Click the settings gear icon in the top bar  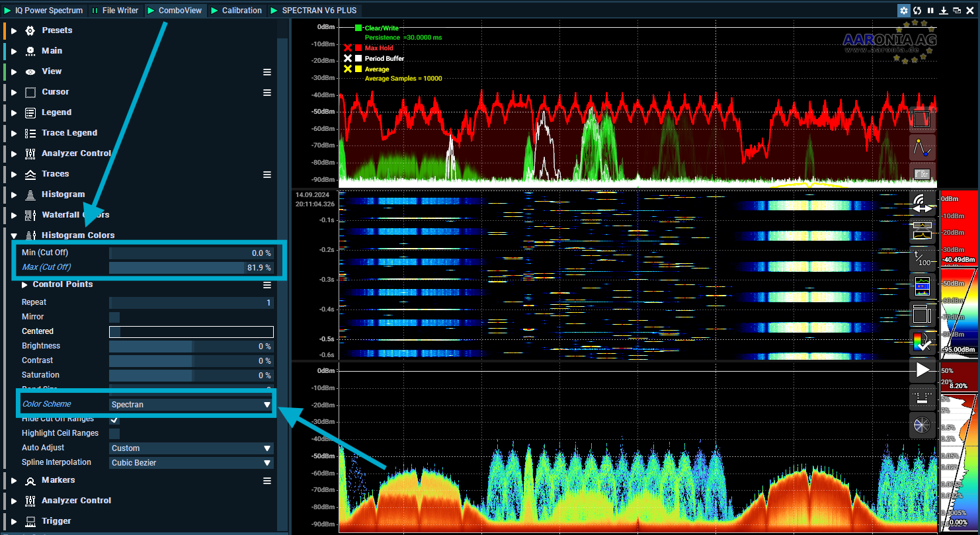[x=904, y=10]
